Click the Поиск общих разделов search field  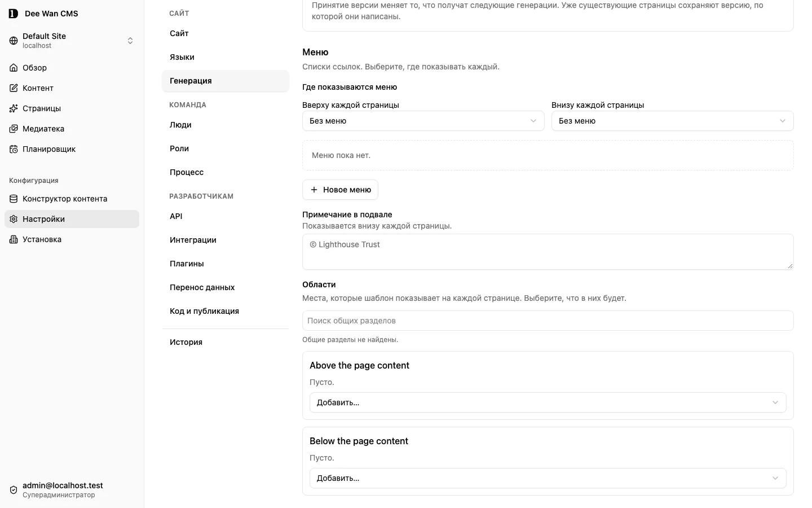coord(548,321)
